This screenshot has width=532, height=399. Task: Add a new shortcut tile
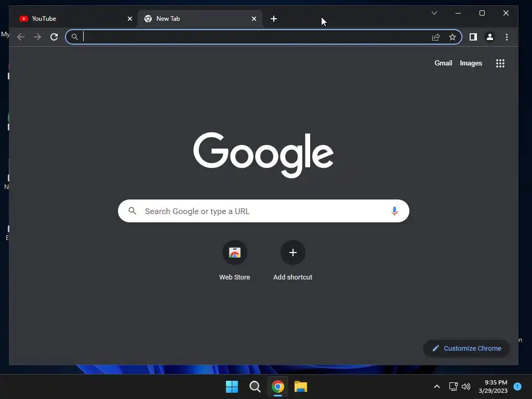pyautogui.click(x=293, y=261)
